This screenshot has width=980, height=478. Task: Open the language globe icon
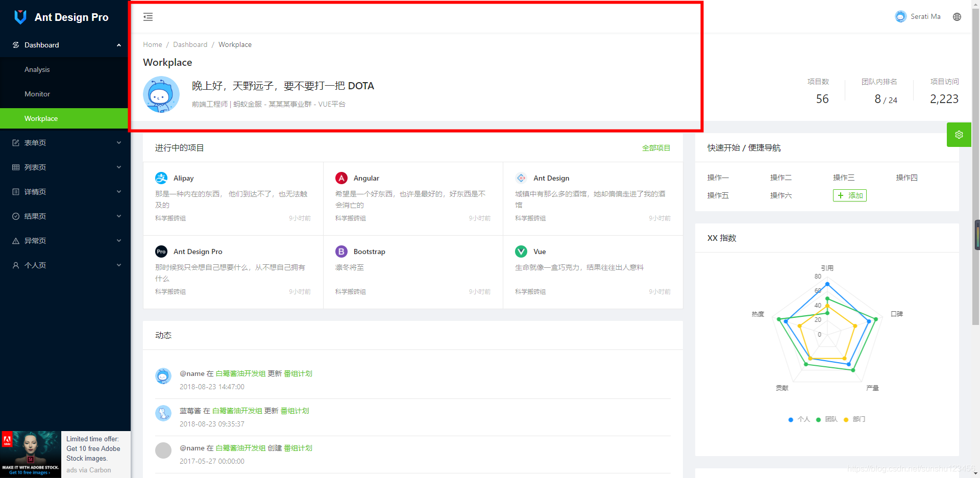pos(957,17)
